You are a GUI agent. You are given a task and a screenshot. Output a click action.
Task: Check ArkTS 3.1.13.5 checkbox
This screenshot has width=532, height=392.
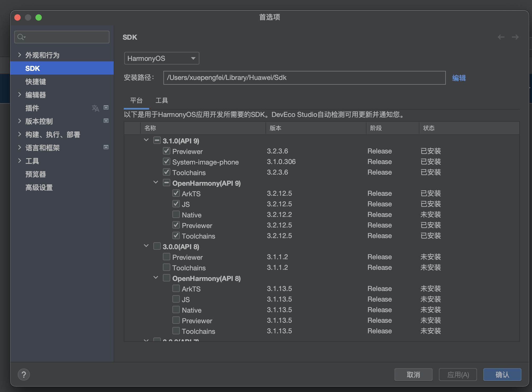click(176, 288)
